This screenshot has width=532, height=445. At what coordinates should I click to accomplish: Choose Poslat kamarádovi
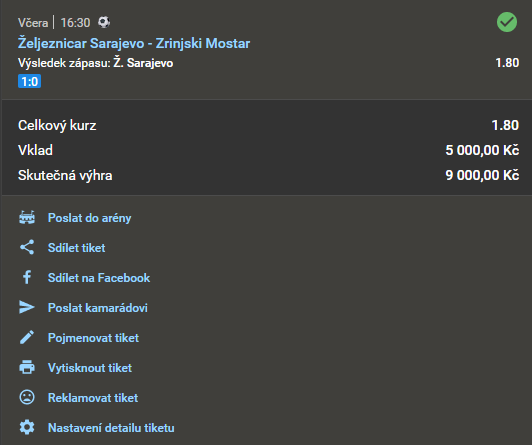(x=98, y=308)
